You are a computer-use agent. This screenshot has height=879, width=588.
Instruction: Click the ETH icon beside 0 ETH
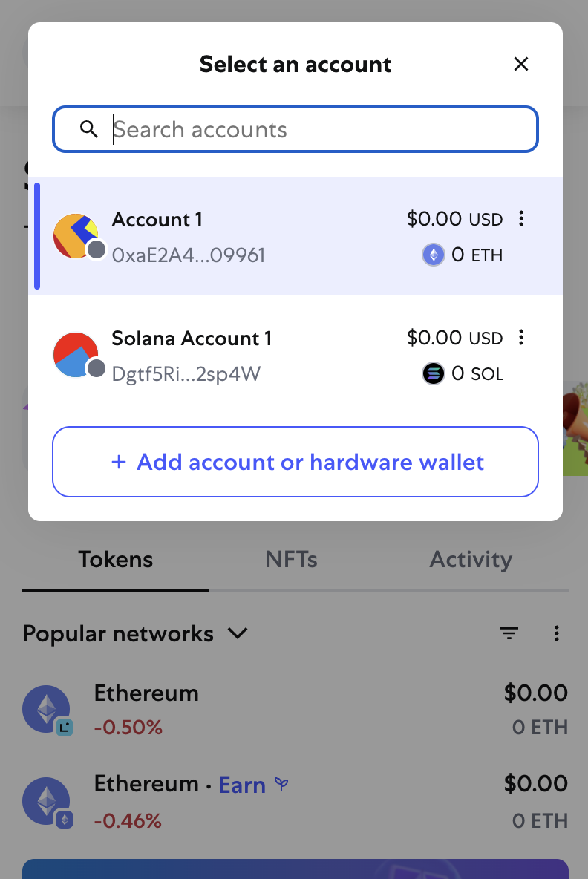(433, 255)
